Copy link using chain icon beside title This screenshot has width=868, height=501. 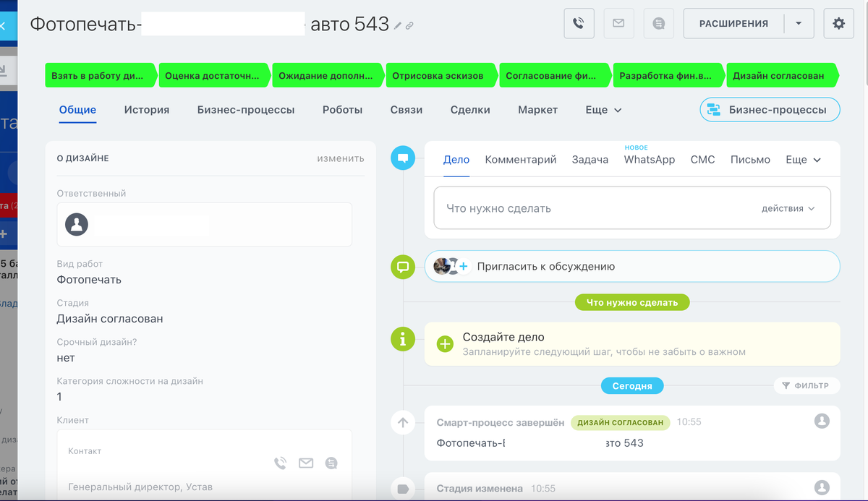pos(409,26)
